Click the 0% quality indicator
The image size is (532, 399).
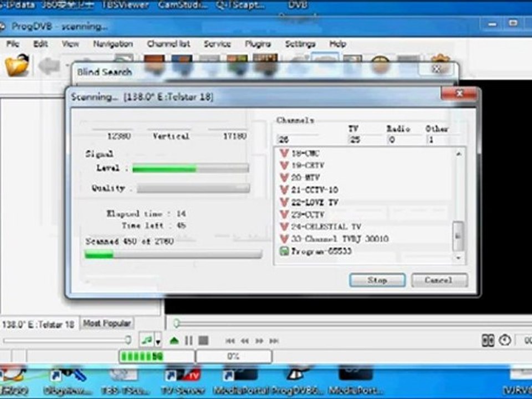[x=233, y=356]
